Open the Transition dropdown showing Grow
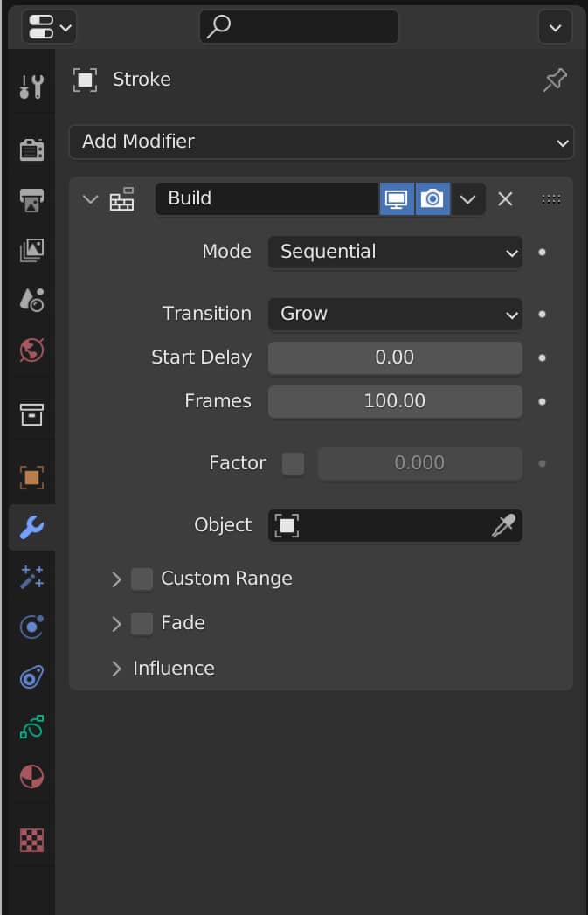 tap(394, 313)
